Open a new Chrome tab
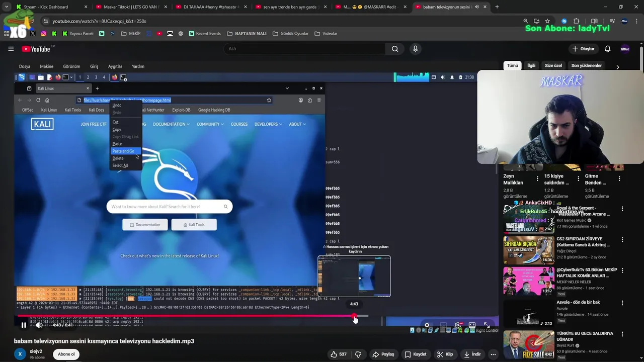Viewport: 644px width, 362px height. point(497,7)
